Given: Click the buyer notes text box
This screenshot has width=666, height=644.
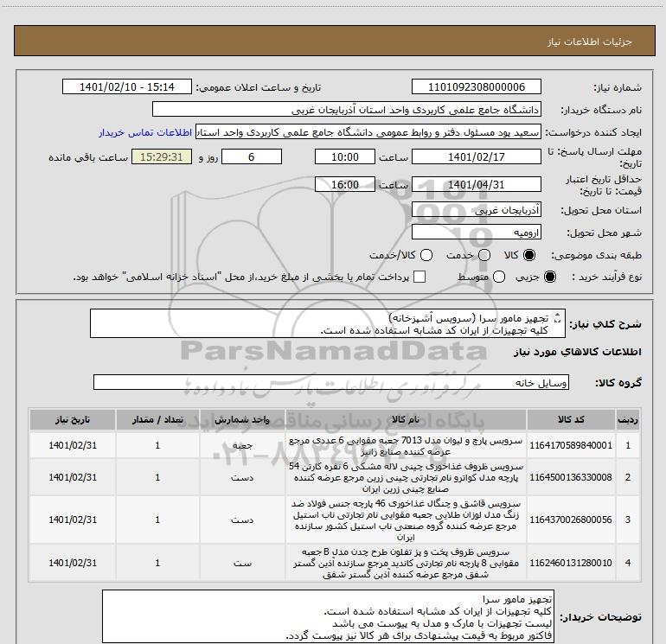Looking at the screenshot, I should pos(328,616).
